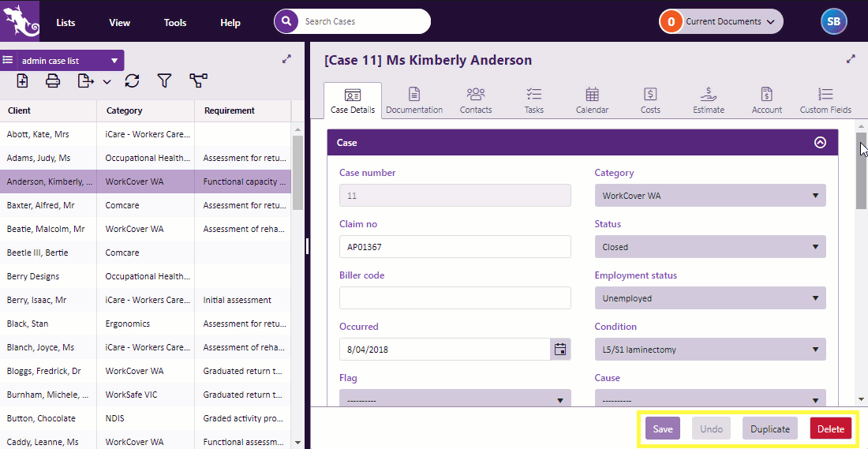Open the export options dropdown arrow
The image size is (868, 449).
(x=107, y=81)
